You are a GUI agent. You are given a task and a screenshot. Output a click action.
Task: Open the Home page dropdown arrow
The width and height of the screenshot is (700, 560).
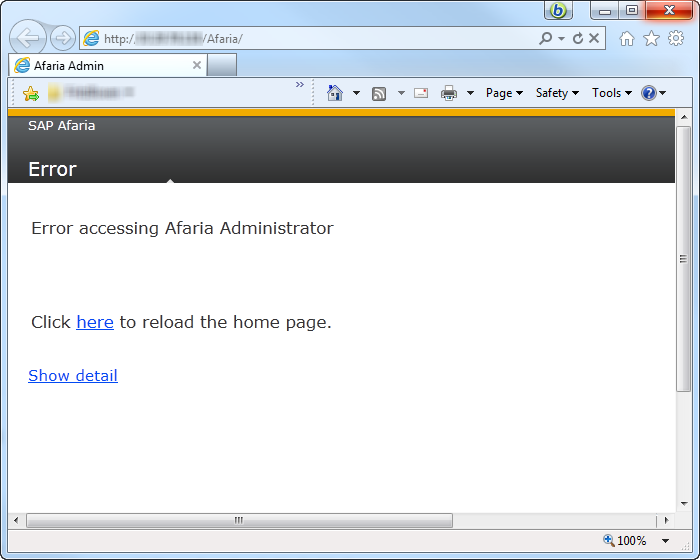[356, 93]
